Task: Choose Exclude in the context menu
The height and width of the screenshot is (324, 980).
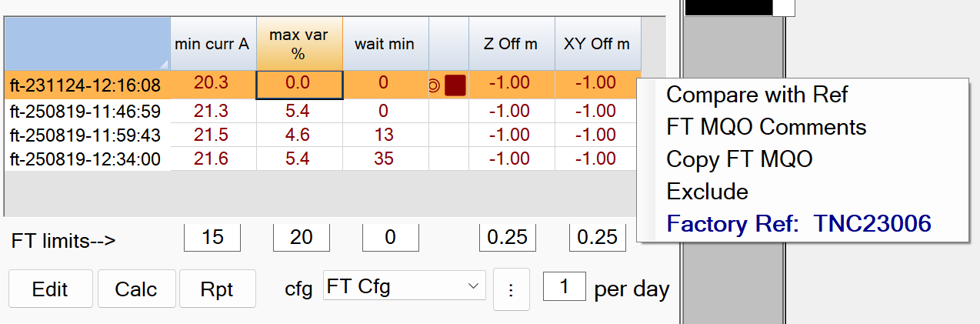Action: (707, 191)
